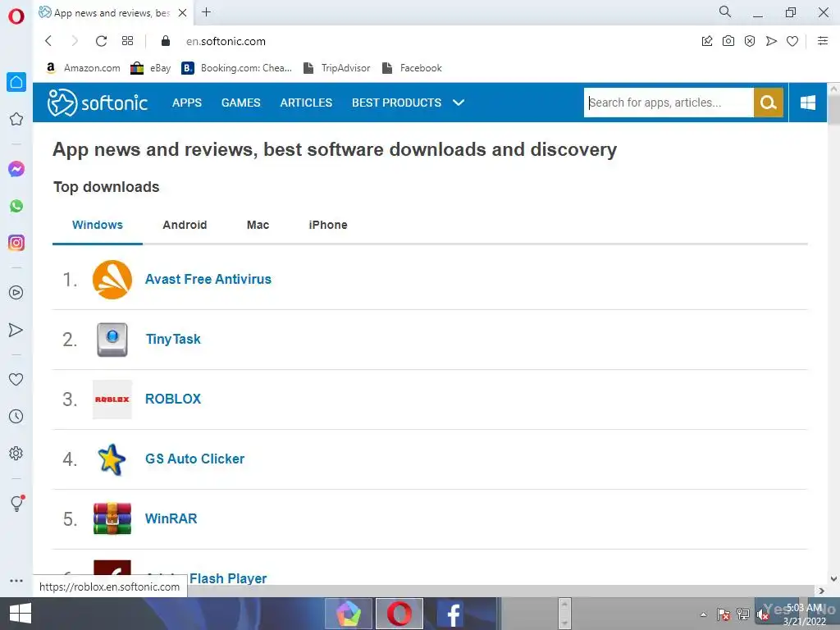Image resolution: width=840 pixels, height=630 pixels.
Task: Click the address bar URL en.softonic.com
Action: coord(226,41)
